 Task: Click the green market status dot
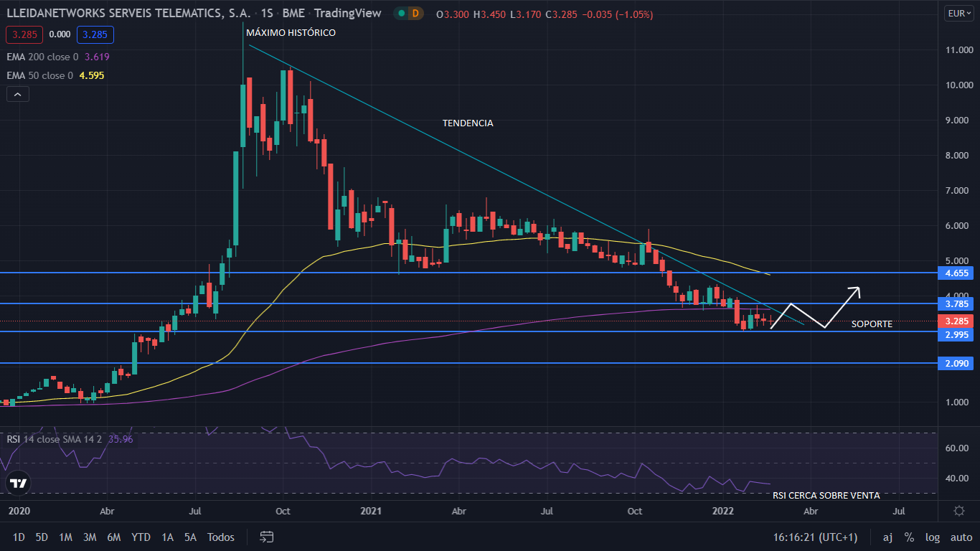[x=402, y=13]
